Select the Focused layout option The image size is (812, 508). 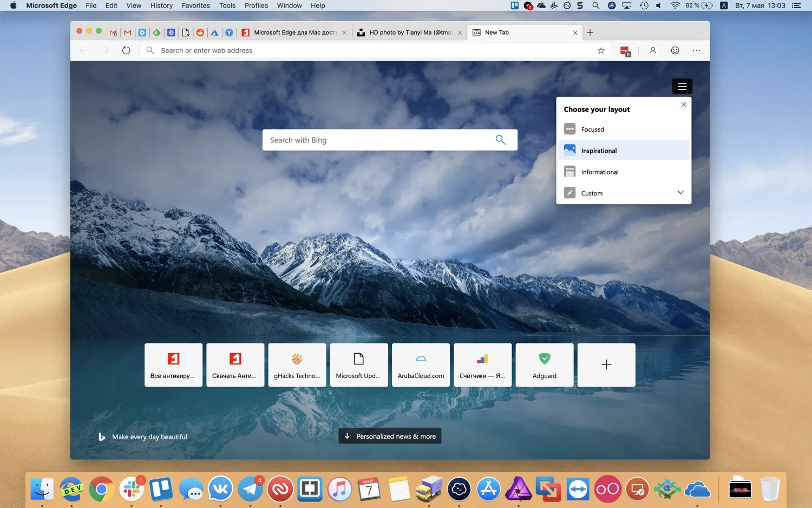(593, 129)
